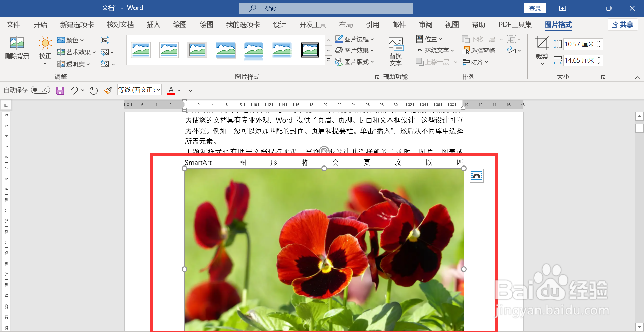Switch to the 开发工具 tab
644x332 pixels.
[313, 25]
